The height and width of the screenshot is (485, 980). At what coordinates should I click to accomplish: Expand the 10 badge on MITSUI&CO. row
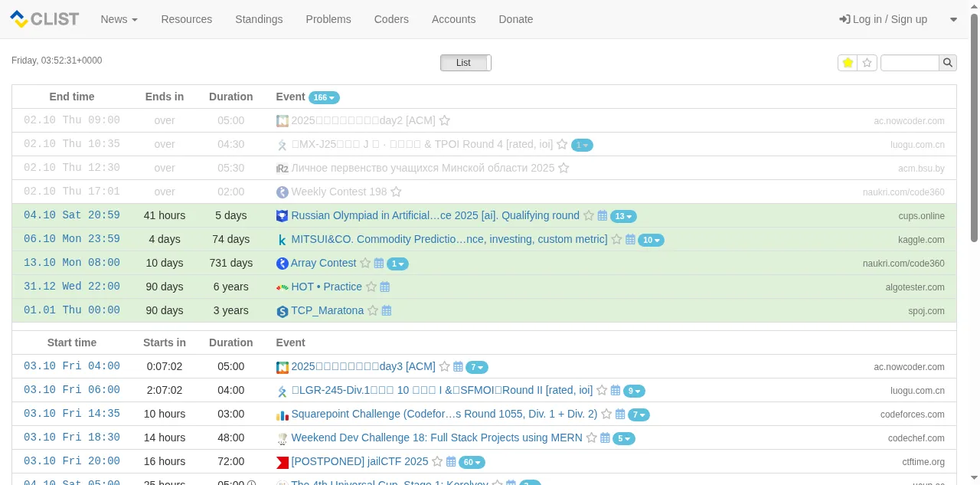click(651, 241)
